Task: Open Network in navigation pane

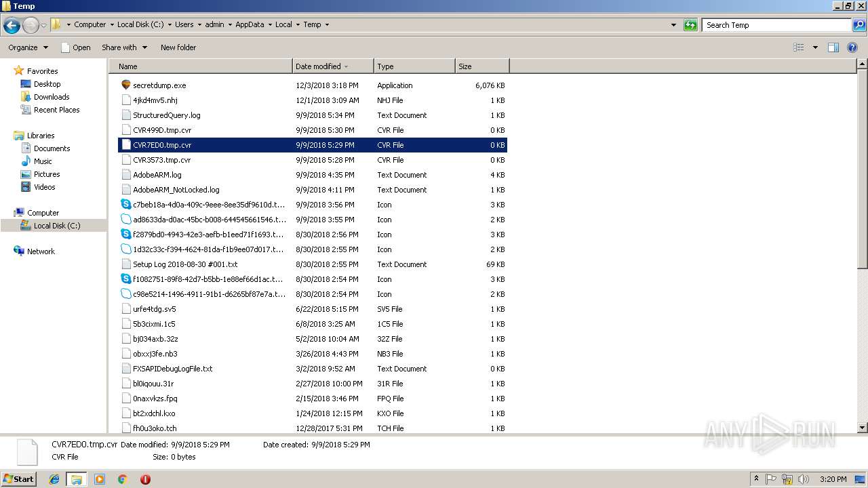Action: click(x=41, y=251)
